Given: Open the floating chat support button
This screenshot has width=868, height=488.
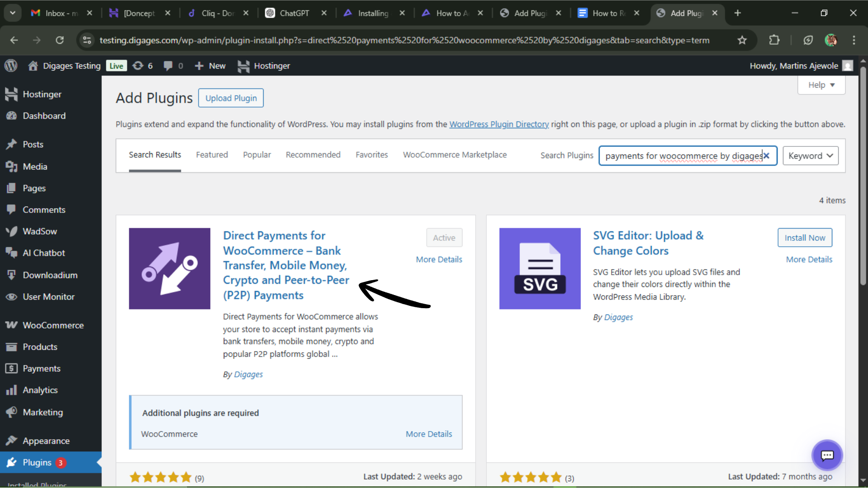Looking at the screenshot, I should [827, 455].
